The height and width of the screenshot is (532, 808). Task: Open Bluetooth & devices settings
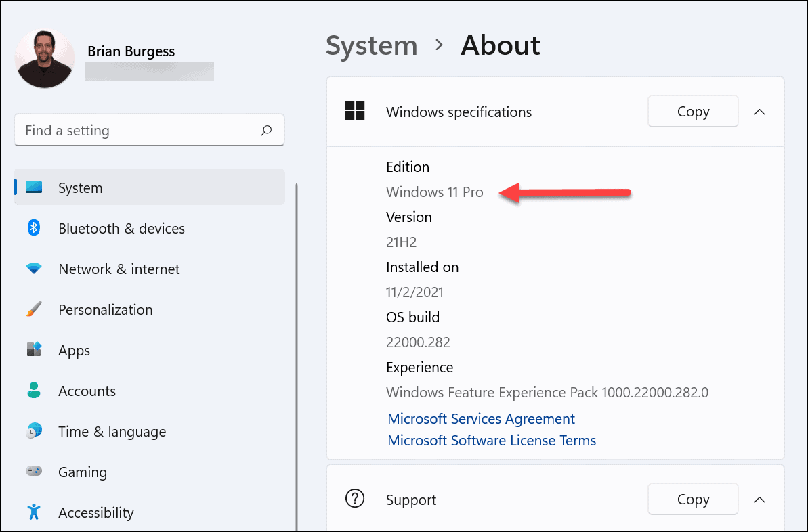tap(121, 229)
